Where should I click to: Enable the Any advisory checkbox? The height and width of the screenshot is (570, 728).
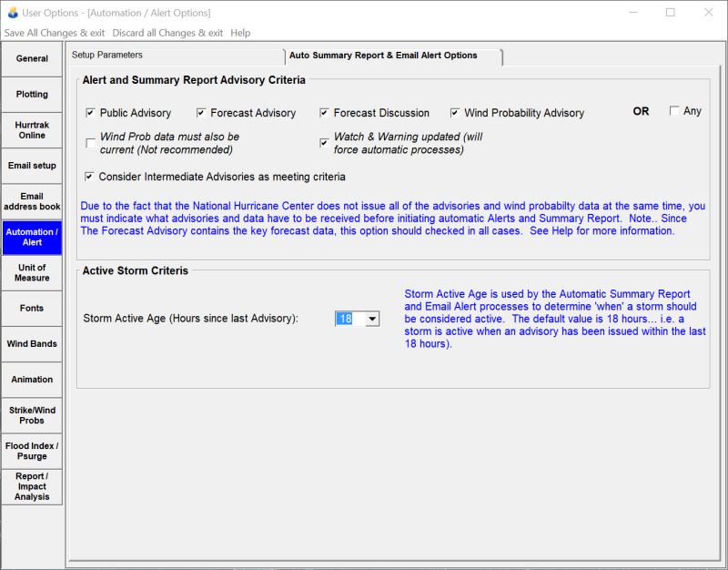[674, 111]
